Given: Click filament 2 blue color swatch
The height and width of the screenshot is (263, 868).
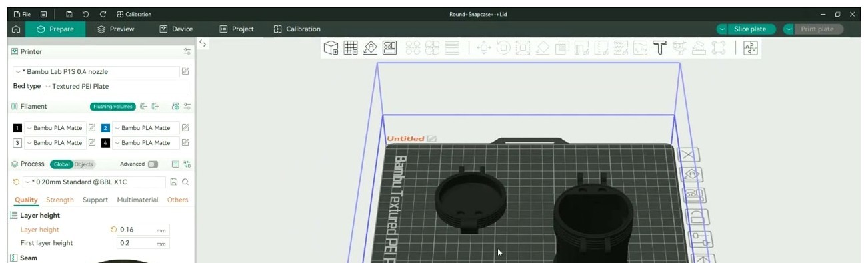Looking at the screenshot, I should 105,127.
